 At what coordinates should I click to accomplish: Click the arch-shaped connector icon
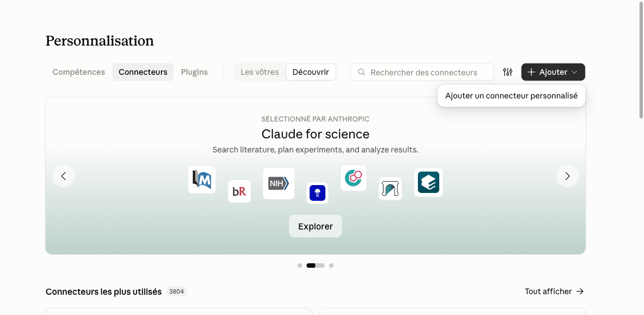[390, 188]
